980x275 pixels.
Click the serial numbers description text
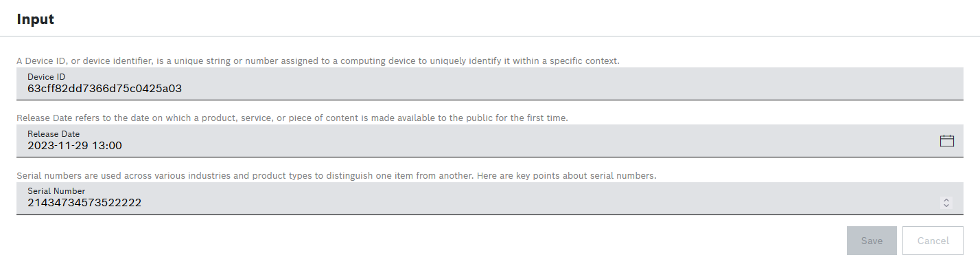[x=336, y=175]
